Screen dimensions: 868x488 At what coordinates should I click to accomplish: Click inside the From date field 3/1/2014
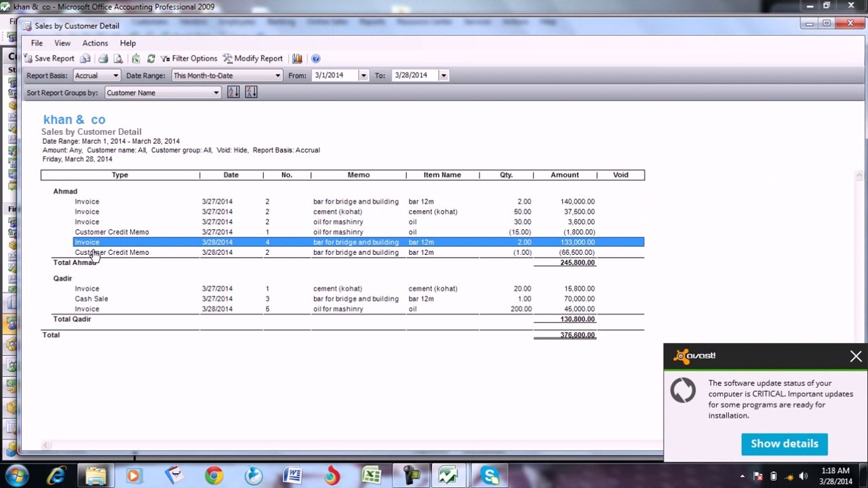335,75
